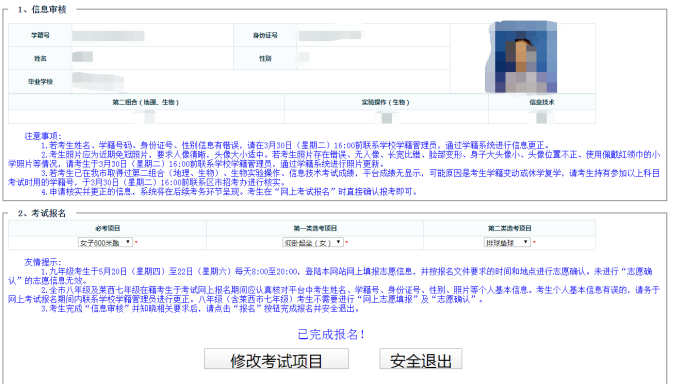Select the blurred 姓名 value
The height and width of the screenshot is (384, 700).
tap(83, 57)
